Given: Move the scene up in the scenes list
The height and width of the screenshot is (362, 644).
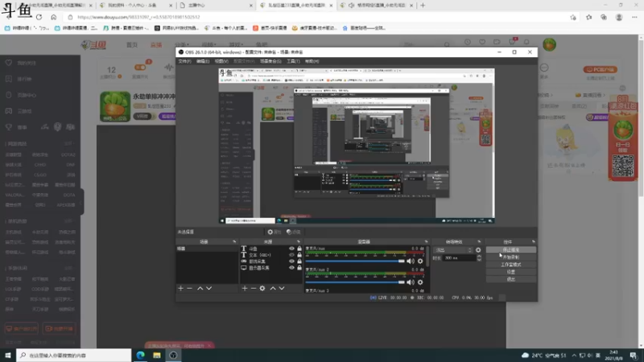Looking at the screenshot, I should (x=200, y=288).
